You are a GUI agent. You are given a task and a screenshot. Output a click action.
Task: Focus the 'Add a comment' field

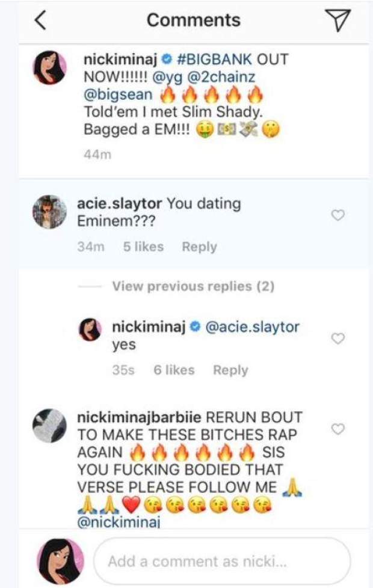point(221,562)
